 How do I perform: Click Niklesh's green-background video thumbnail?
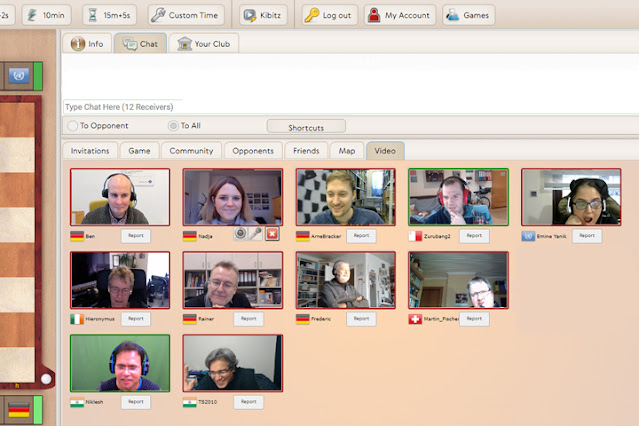120,363
